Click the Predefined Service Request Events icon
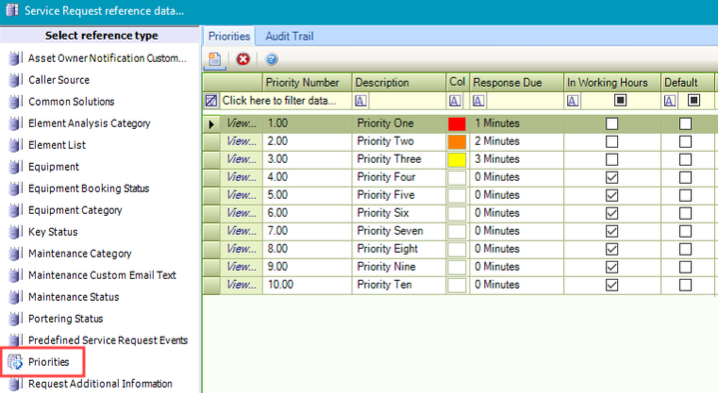 (x=15, y=340)
